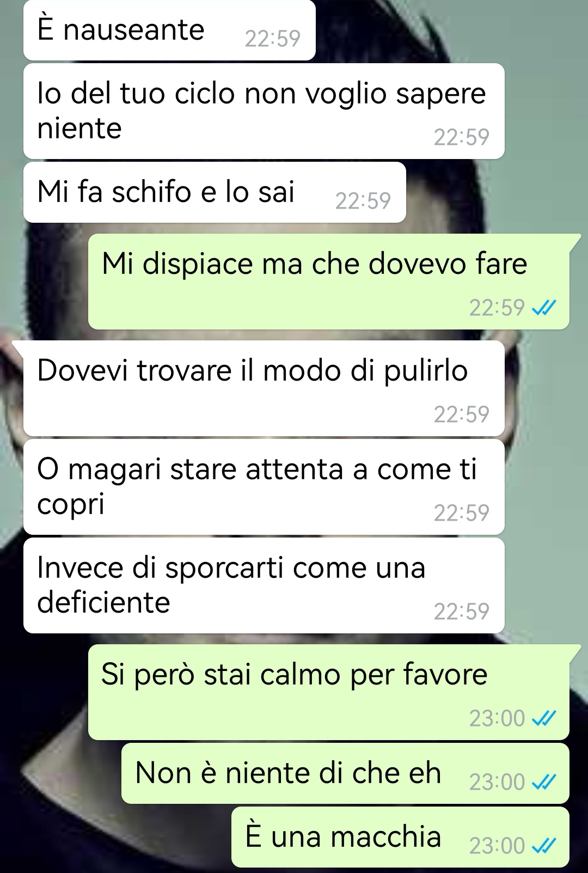
Task: Select the "È una macchia" message
Action: pyautogui.click(x=400, y=837)
